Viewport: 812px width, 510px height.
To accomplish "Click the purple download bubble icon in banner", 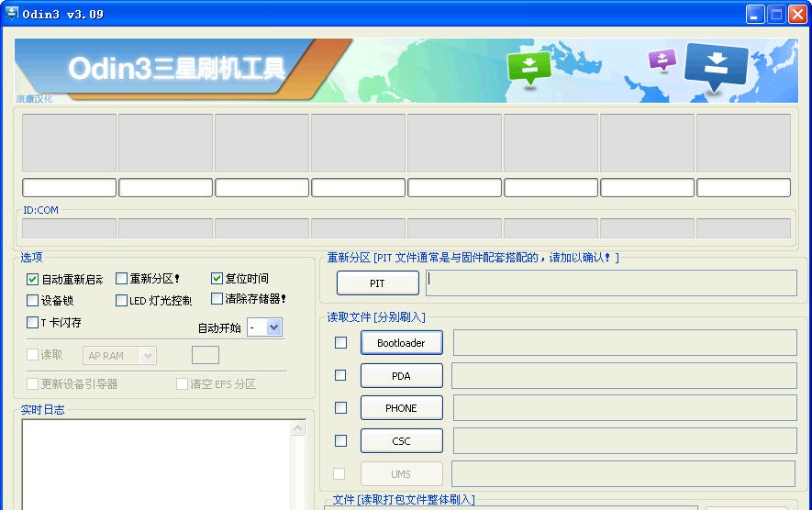I will [x=662, y=60].
